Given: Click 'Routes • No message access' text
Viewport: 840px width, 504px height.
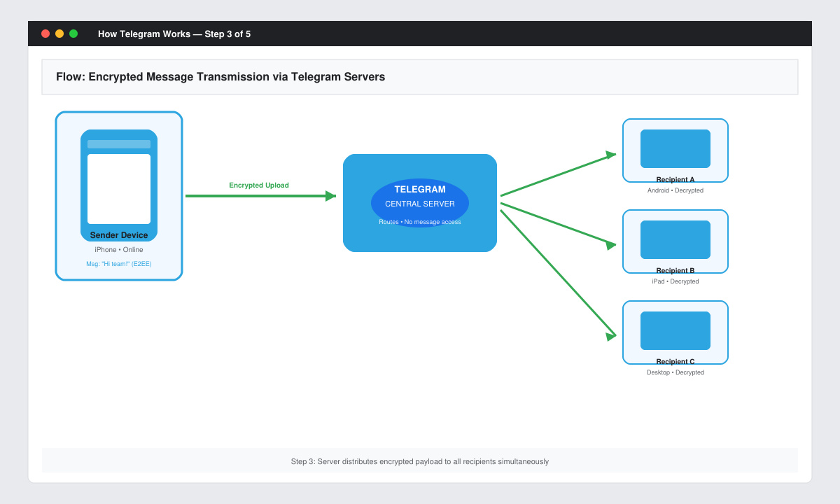Looking at the screenshot, I should click(x=420, y=222).
